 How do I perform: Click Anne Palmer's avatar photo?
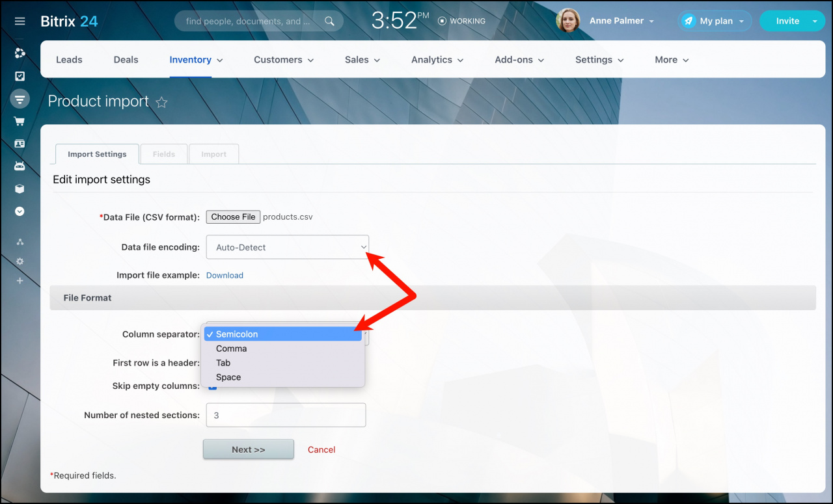point(567,21)
